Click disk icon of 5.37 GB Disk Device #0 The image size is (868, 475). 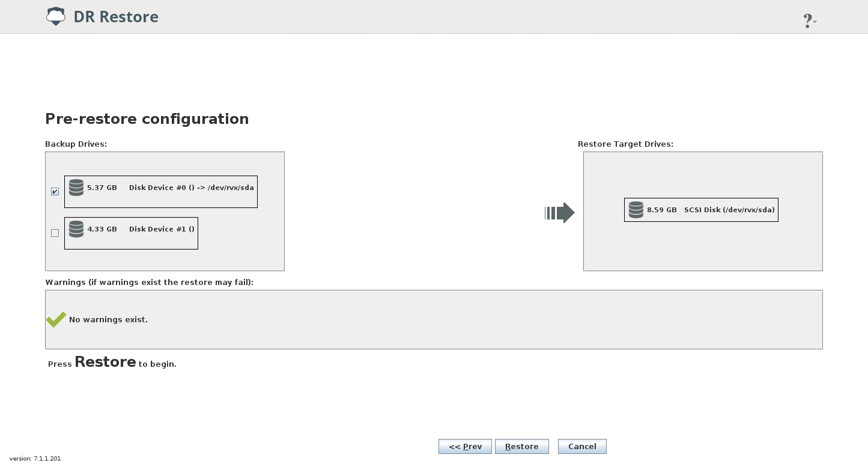point(76,188)
